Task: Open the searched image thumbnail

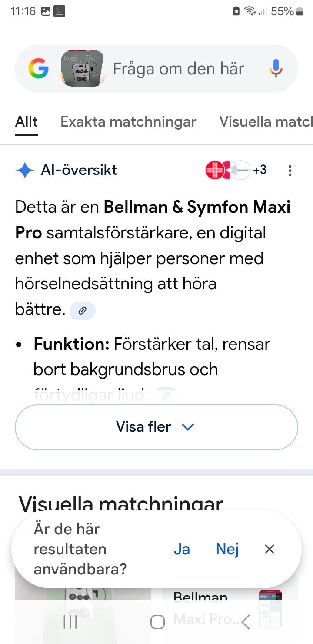Action: point(83,68)
